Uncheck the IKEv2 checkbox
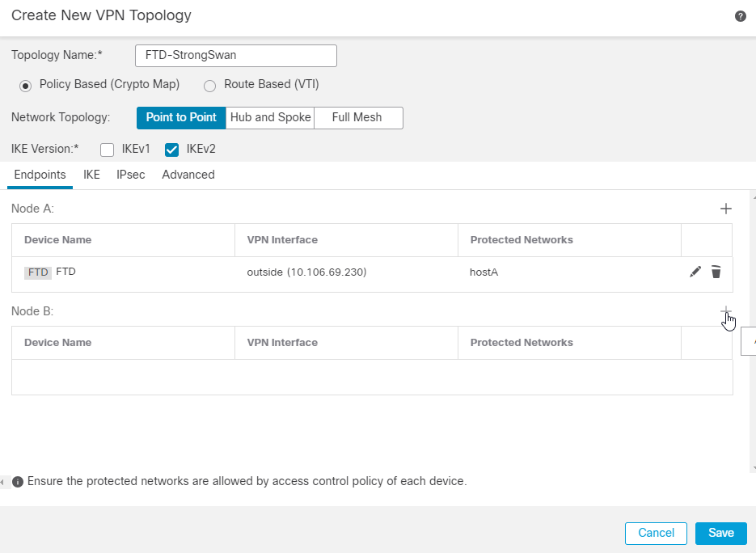The image size is (756, 553). (x=171, y=150)
